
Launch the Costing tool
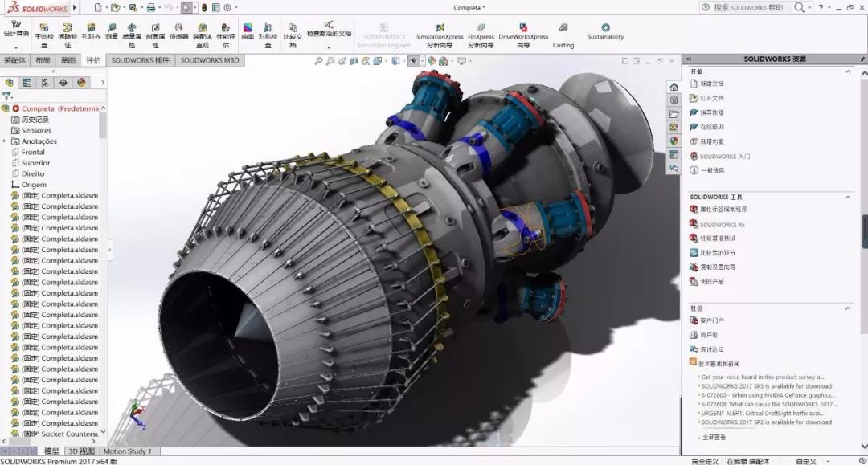pos(563,35)
